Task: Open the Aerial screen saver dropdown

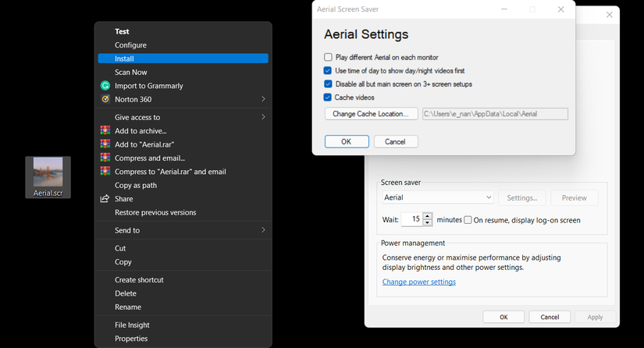Action: click(x=438, y=197)
